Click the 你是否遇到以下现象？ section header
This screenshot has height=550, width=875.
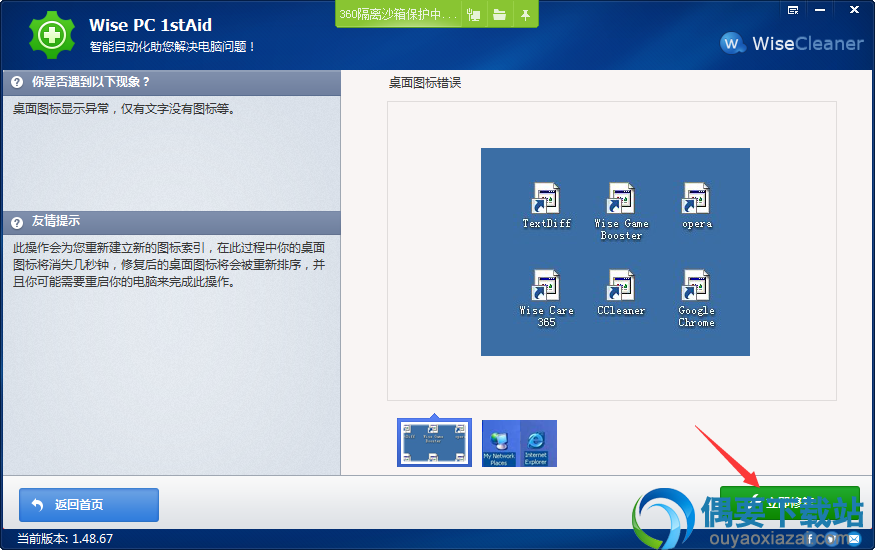click(x=171, y=83)
